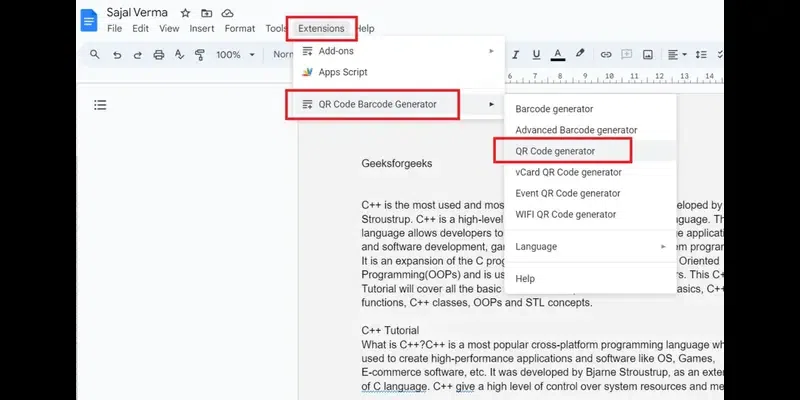800x400 pixels.
Task: Open the Help menu in menu bar
Action: [x=365, y=29]
